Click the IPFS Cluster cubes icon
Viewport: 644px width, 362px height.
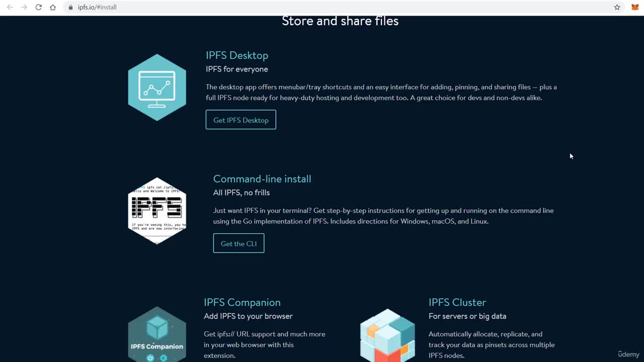[387, 335]
